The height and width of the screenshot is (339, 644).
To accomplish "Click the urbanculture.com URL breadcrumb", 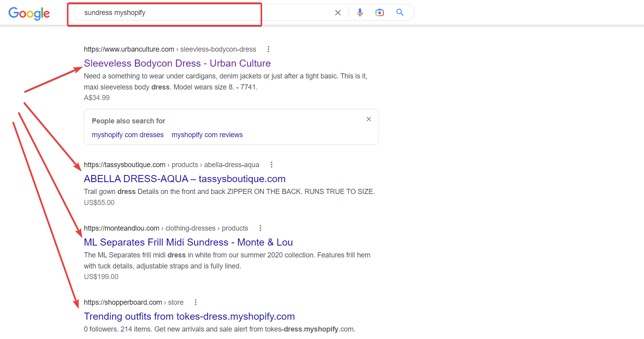I will 129,49.
